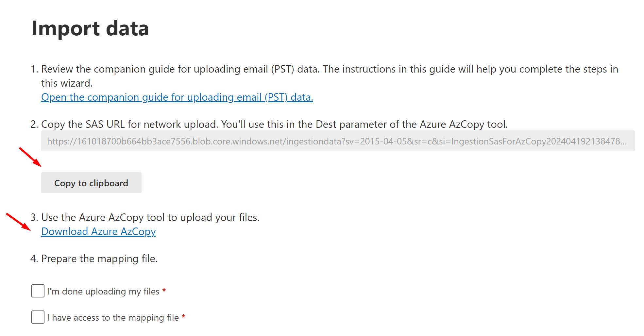The width and height of the screenshot is (644, 336).
Task: Open the companion guide for PST data link
Action: pyautogui.click(x=177, y=97)
